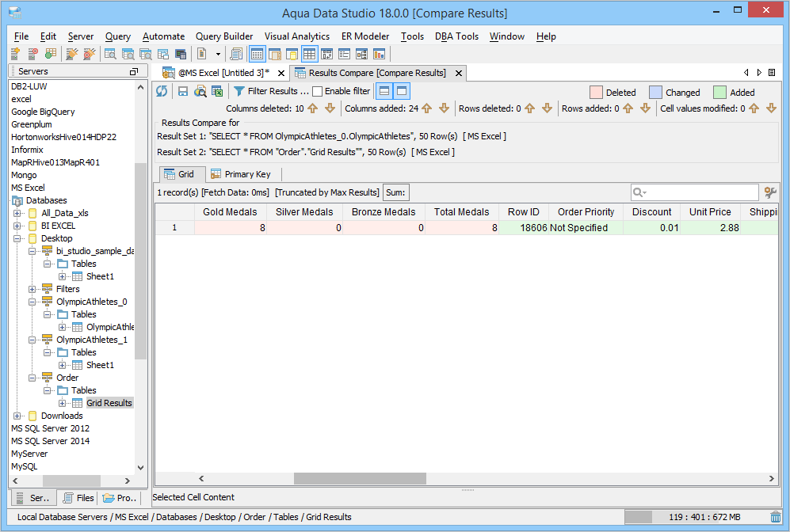790x532 pixels.
Task: Click the bar chart toolbar icon
Action: pyautogui.click(x=379, y=54)
